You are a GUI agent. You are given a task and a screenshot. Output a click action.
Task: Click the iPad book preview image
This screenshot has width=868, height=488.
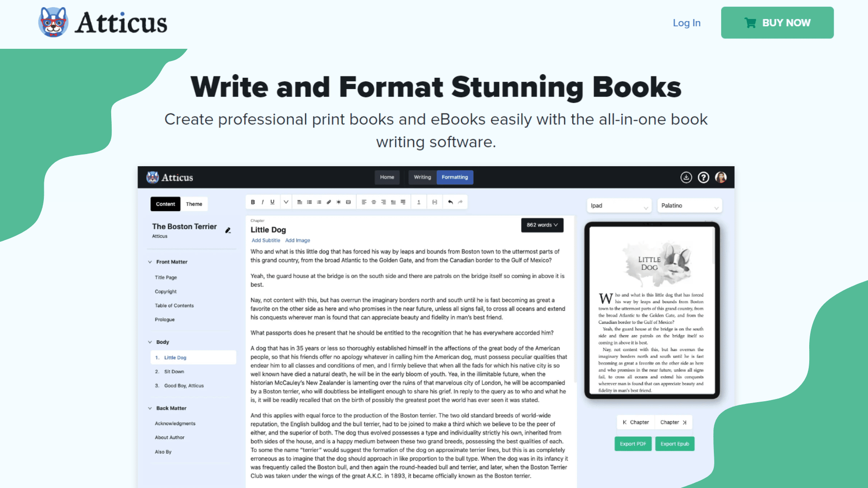tap(652, 310)
